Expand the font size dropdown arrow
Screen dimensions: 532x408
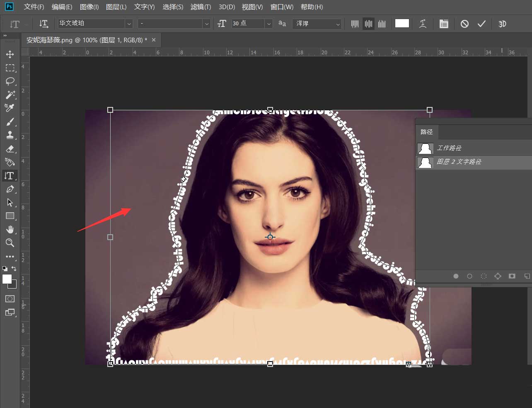click(268, 24)
